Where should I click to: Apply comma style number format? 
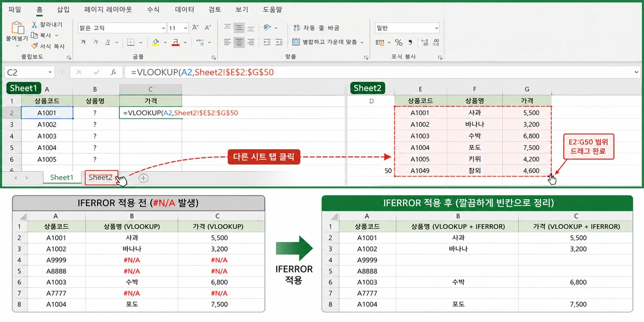[411, 42]
